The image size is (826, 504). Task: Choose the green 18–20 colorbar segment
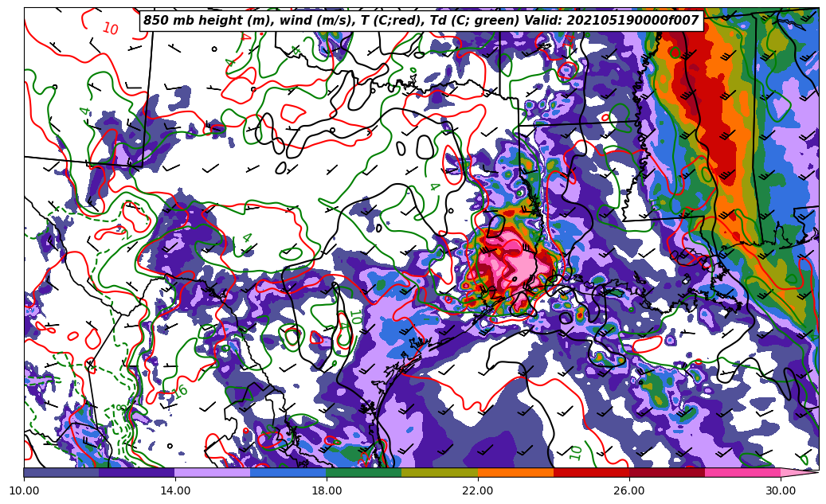click(363, 472)
